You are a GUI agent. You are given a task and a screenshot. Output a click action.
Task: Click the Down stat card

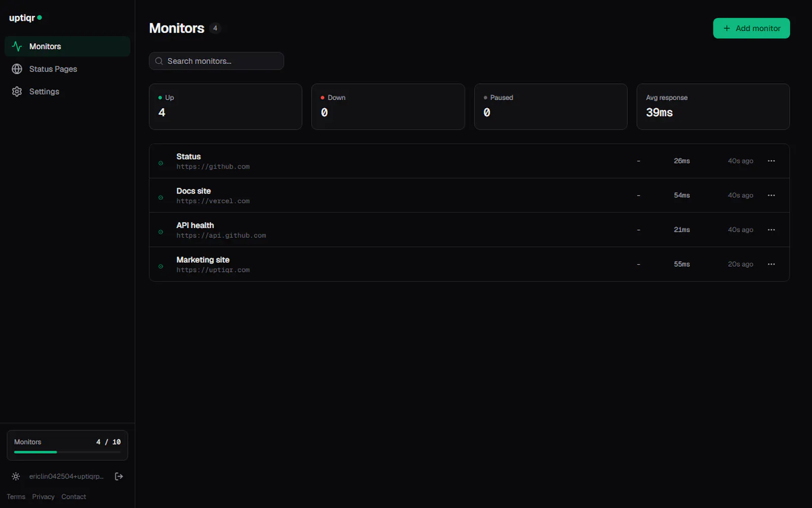pyautogui.click(x=388, y=107)
